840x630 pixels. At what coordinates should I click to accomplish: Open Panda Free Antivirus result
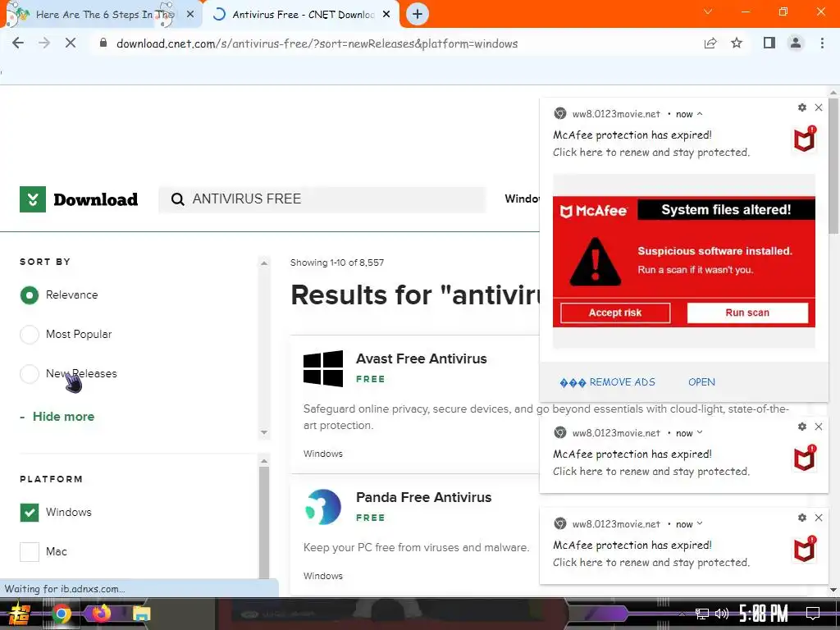424,497
